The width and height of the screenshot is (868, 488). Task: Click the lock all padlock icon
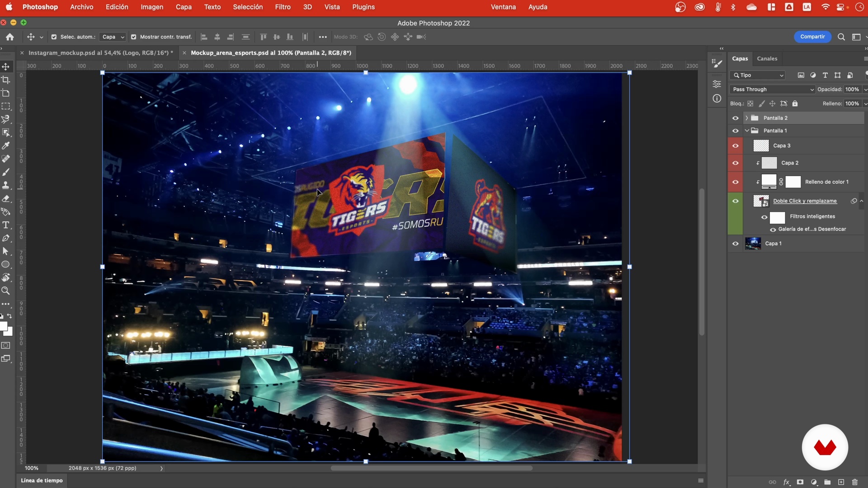795,103
